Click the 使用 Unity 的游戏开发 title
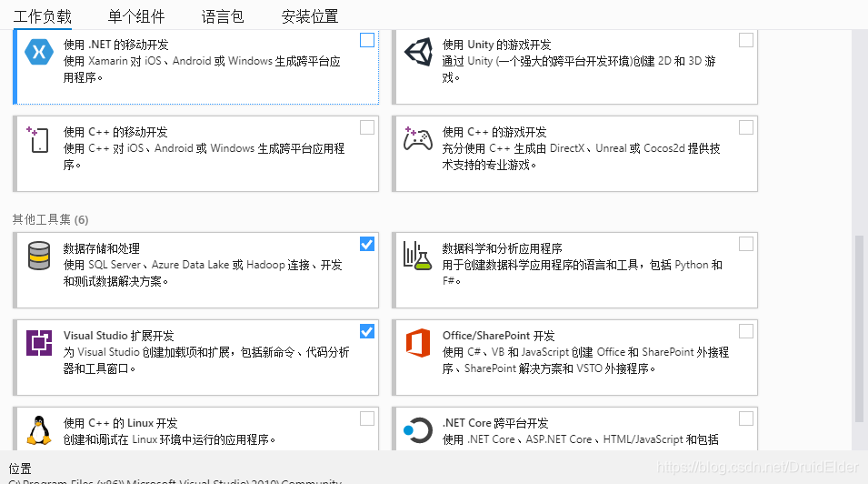This screenshot has width=868, height=484. (496, 45)
